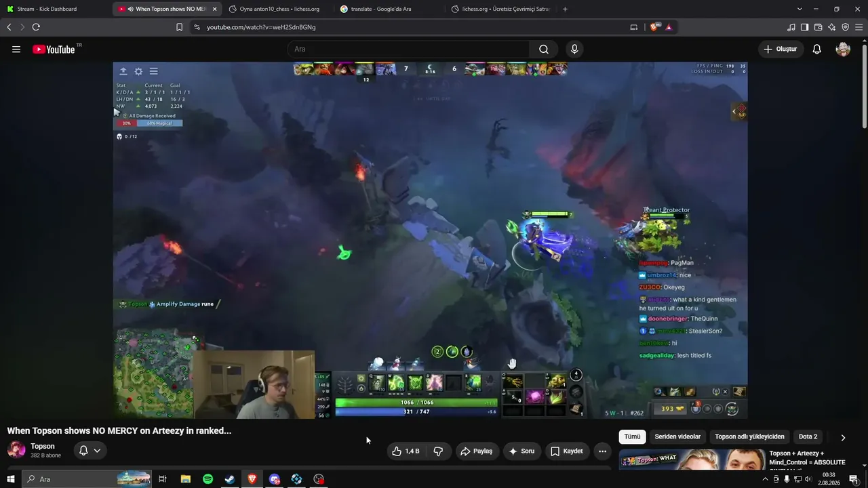868x488 pixels.
Task: Expand the tab search dropdown arrow
Action: tap(800, 9)
